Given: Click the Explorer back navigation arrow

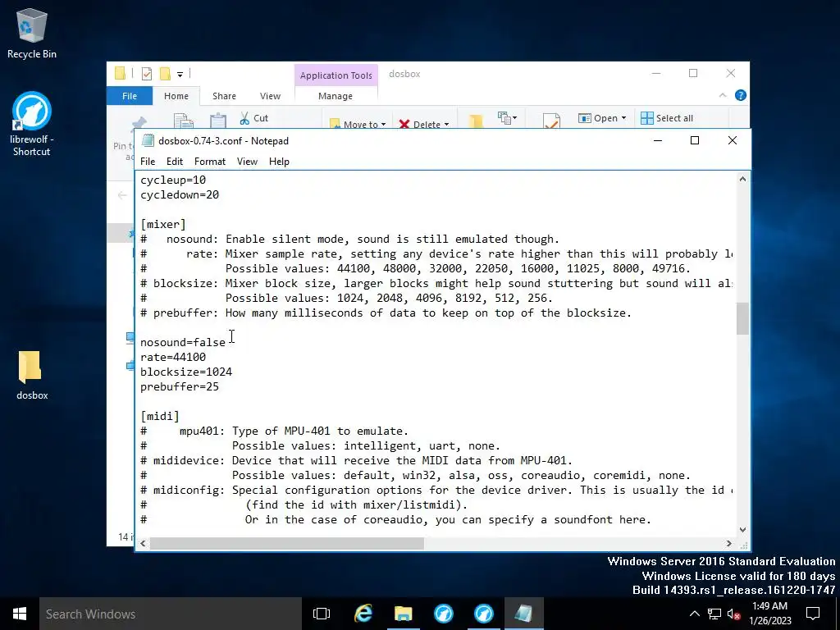Looking at the screenshot, I should pyautogui.click(x=122, y=195).
